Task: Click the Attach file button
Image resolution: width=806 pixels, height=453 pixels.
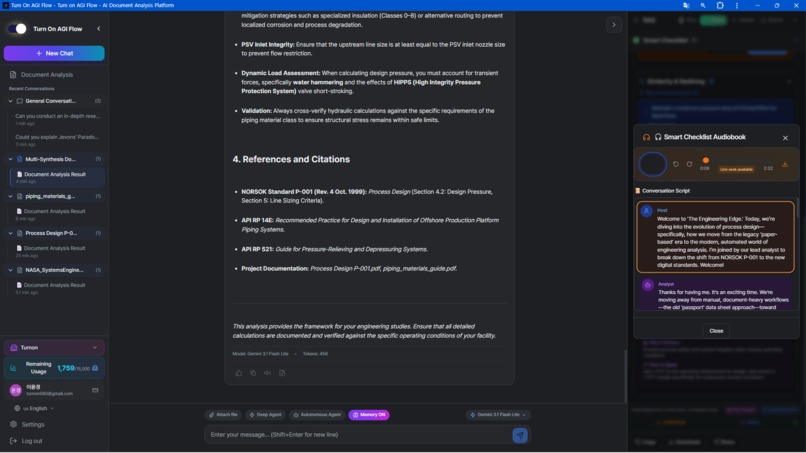Action: click(223, 415)
